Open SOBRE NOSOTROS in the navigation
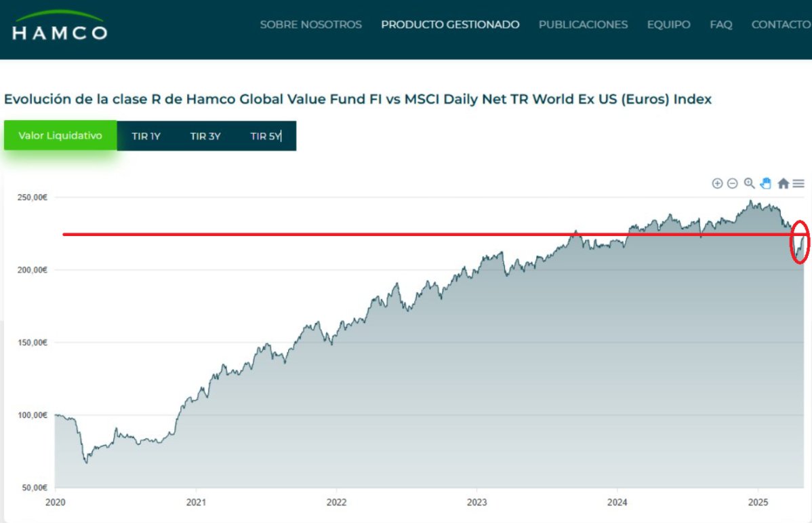812x523 pixels. [x=310, y=24]
